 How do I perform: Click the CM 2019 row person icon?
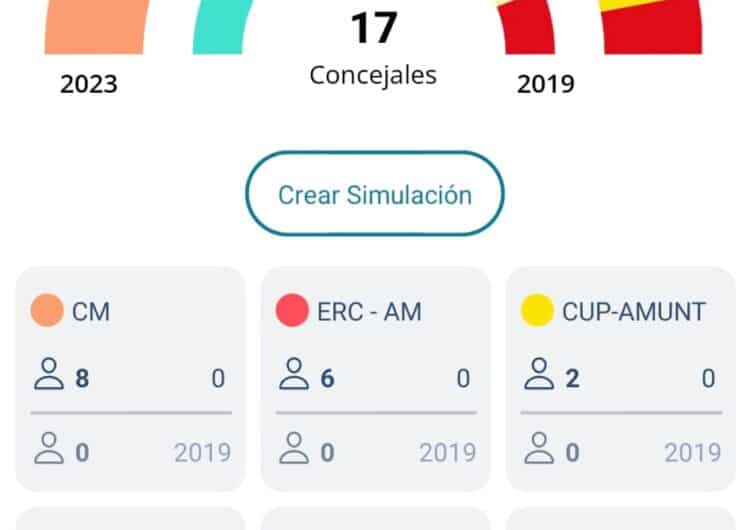(x=48, y=450)
